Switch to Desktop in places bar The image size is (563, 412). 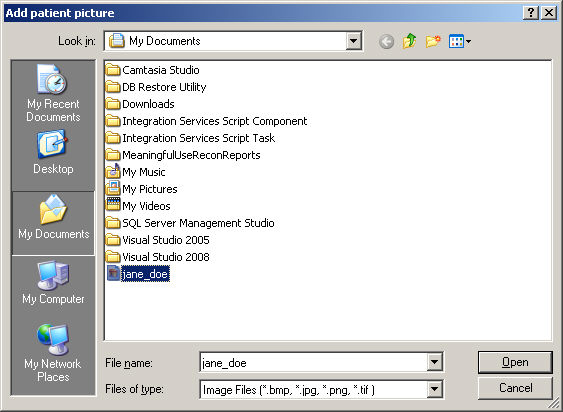pyautogui.click(x=53, y=153)
